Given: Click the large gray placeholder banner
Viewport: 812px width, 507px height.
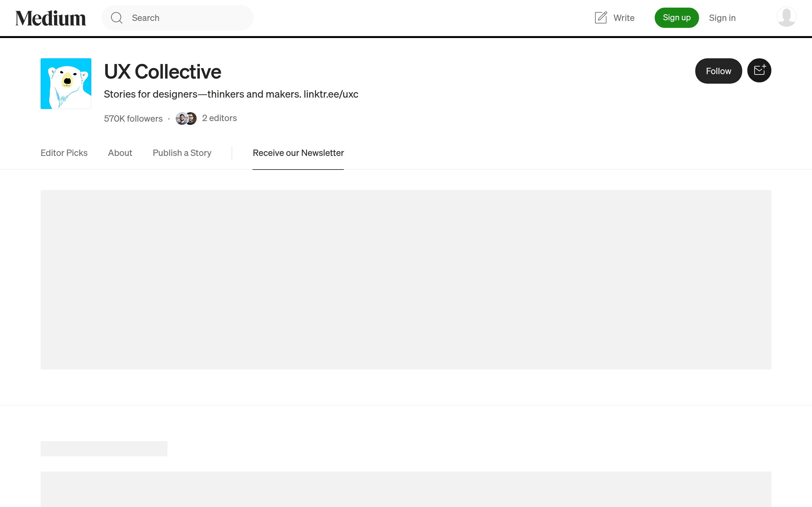Looking at the screenshot, I should click(x=406, y=280).
